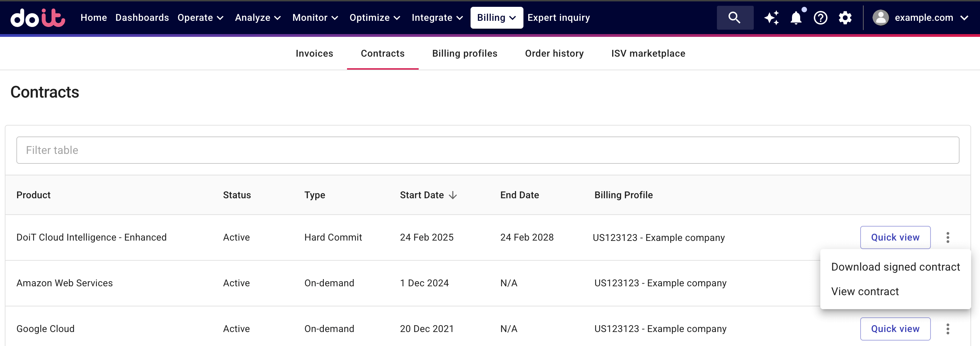Expand the Billing menu
The height and width of the screenshot is (346, 980).
click(x=496, y=17)
